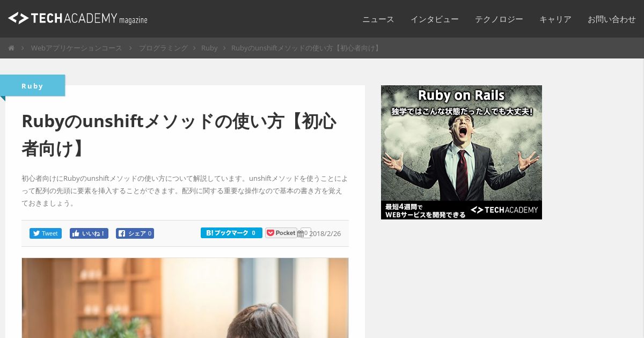Open the ニュース menu item

(x=378, y=19)
